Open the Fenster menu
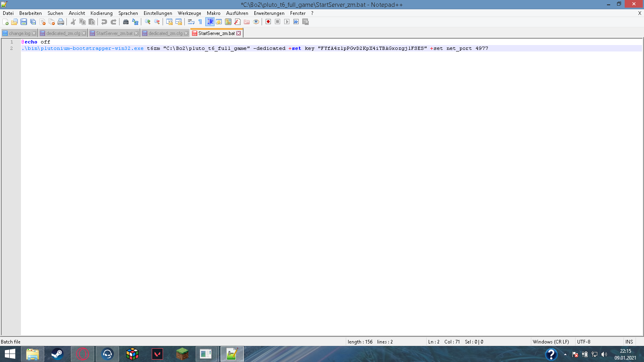Screen dimensions: 644x362 [298, 13]
